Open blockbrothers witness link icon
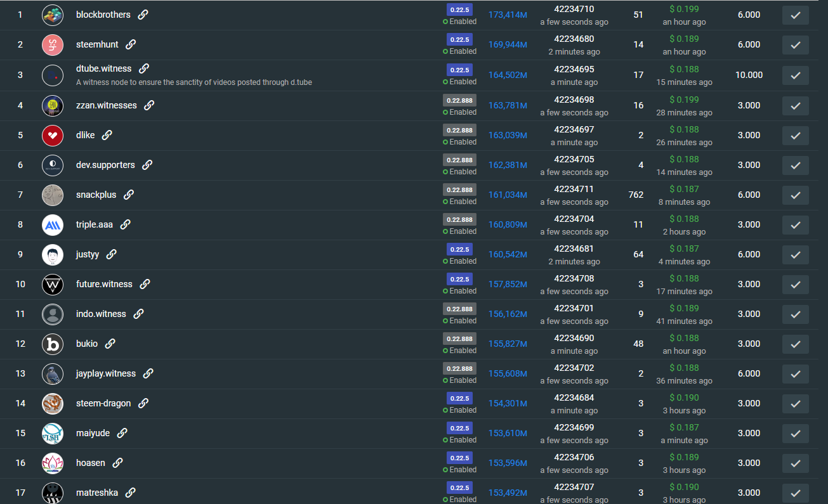The image size is (828, 504). 143,15
